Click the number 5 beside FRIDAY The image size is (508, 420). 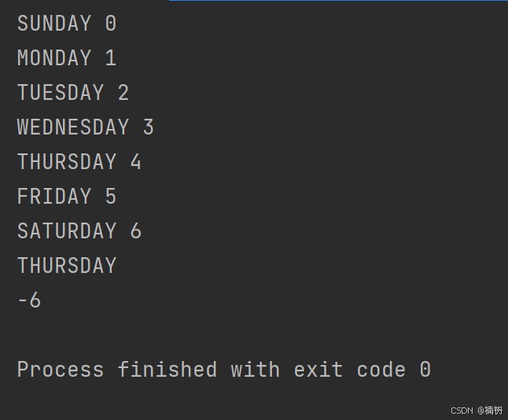[x=111, y=197]
